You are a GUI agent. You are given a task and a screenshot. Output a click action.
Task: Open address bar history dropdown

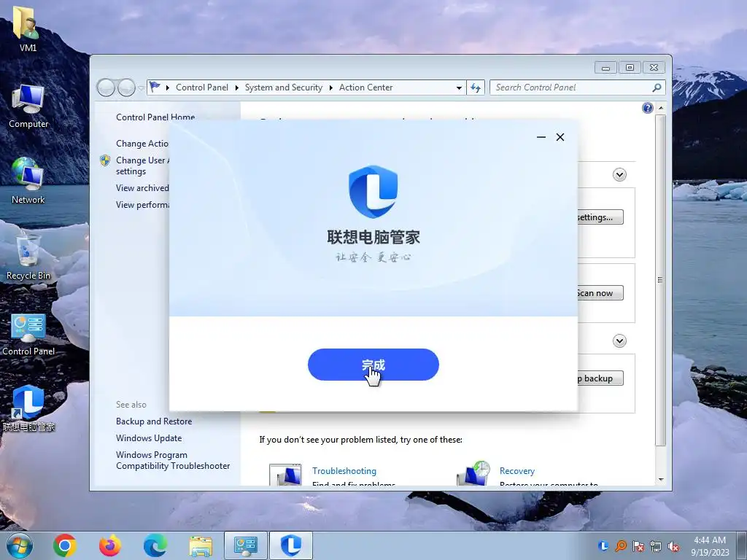[460, 87]
